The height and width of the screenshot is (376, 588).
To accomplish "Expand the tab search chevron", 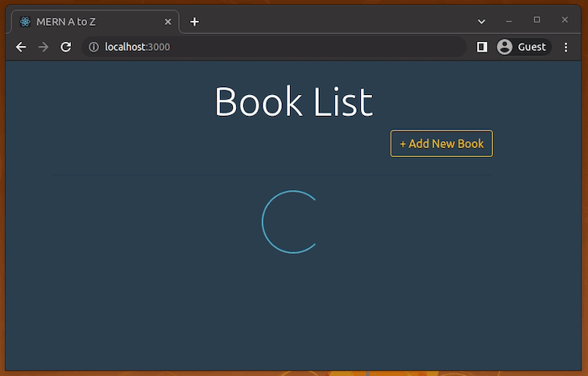I will point(482,21).
